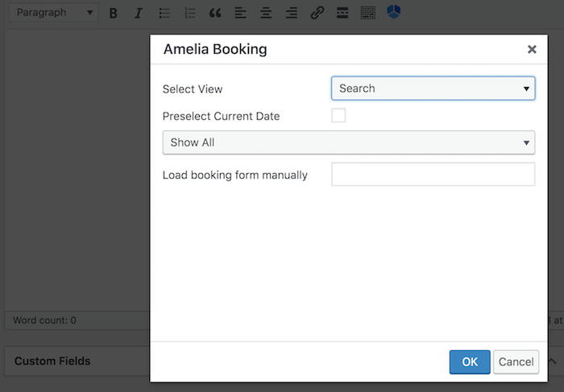Close the Amelia Booking dialog
The image size is (564, 392).
click(532, 50)
